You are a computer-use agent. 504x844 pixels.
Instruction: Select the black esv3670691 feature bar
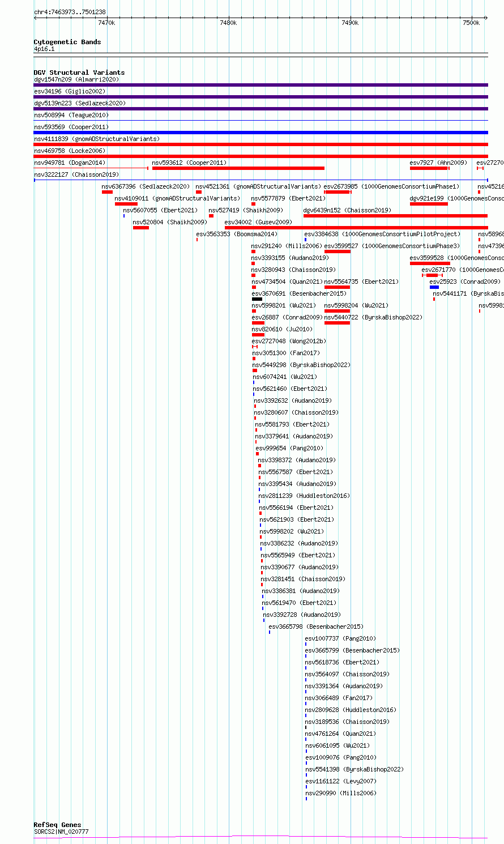(x=257, y=299)
